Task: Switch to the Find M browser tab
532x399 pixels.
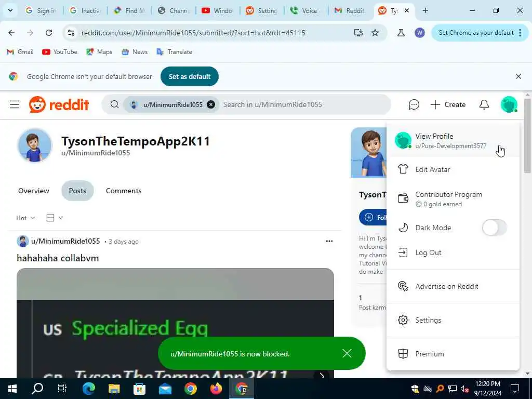Action: 130,10
